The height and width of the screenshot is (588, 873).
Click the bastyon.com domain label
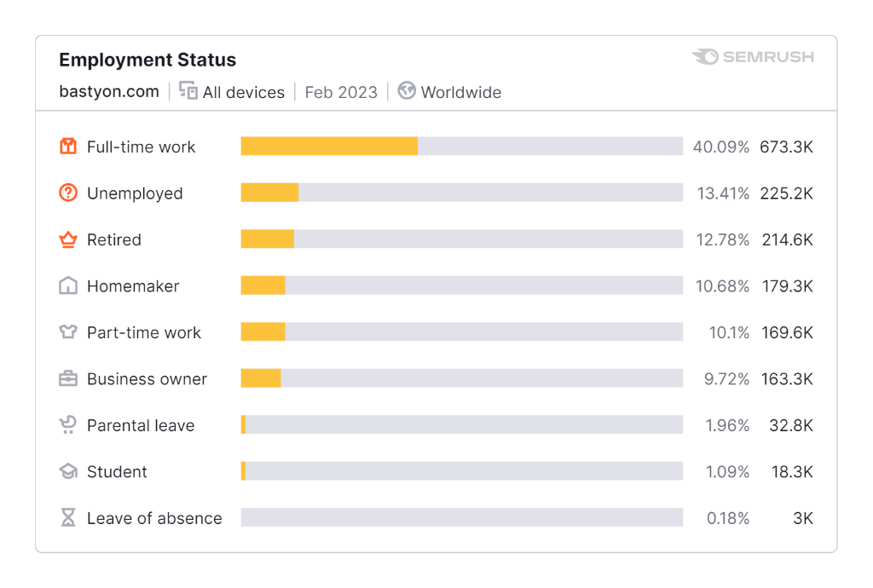pyautogui.click(x=109, y=91)
